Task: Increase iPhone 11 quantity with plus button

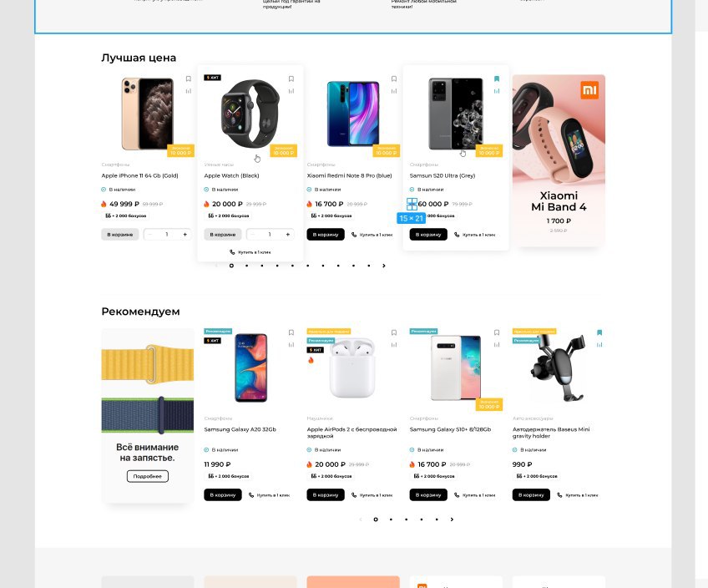Action: [x=185, y=235]
